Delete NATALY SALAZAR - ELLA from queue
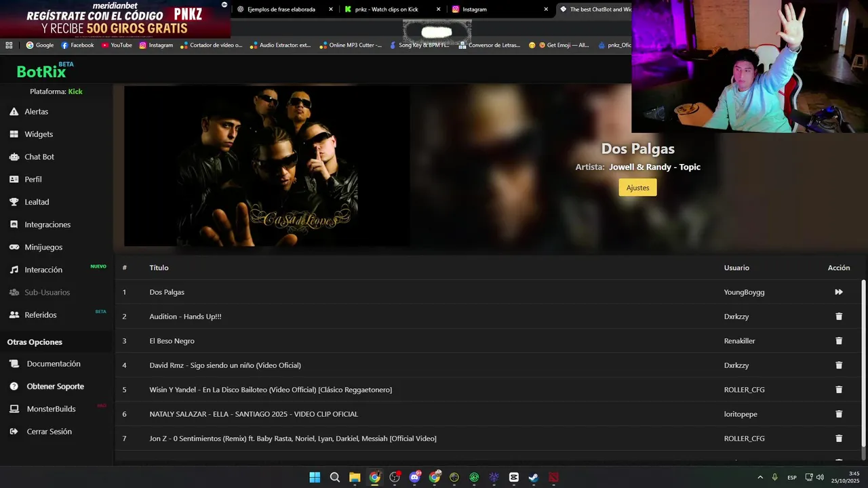Viewport: 868px width, 488px height. point(839,414)
